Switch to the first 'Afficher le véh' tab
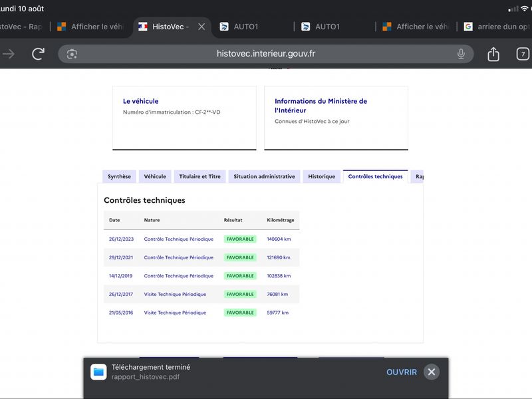 [91, 27]
